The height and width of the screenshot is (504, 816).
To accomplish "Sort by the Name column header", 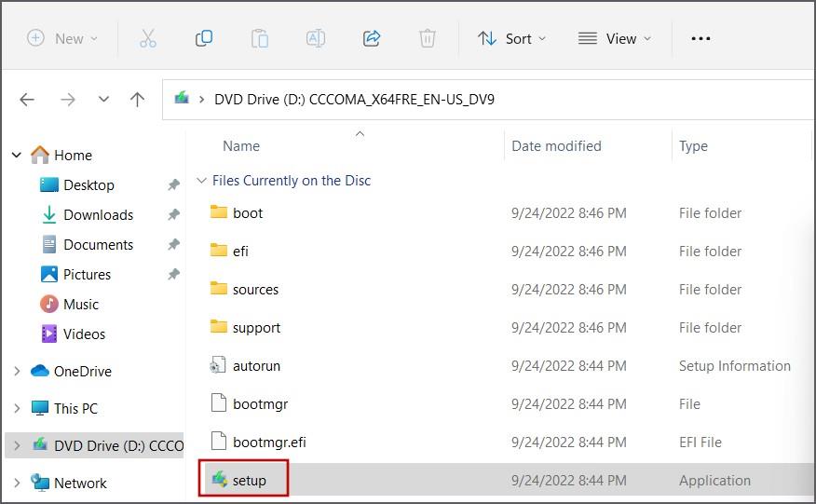I will [241, 146].
